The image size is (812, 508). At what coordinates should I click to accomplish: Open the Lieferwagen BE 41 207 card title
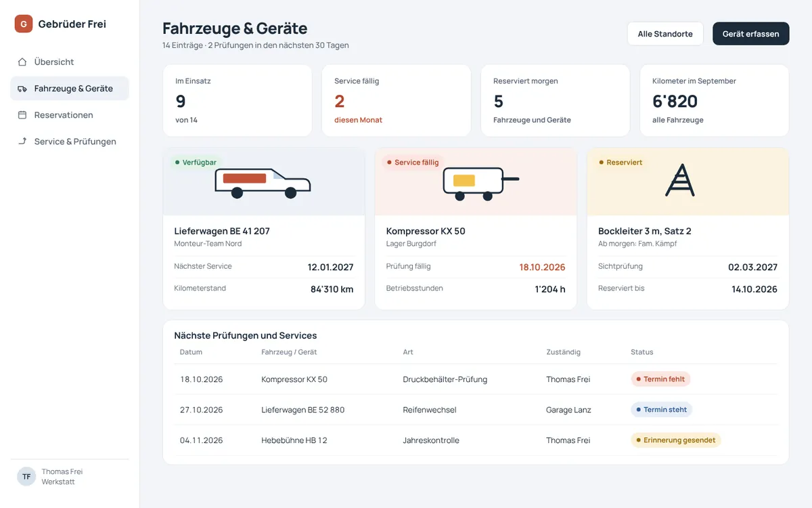[x=222, y=231]
